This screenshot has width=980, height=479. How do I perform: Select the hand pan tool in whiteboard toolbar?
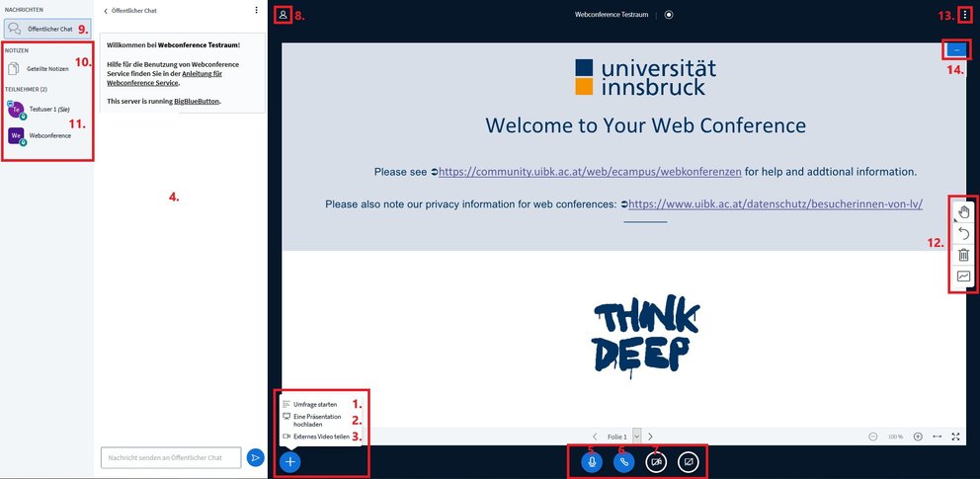[964, 210]
